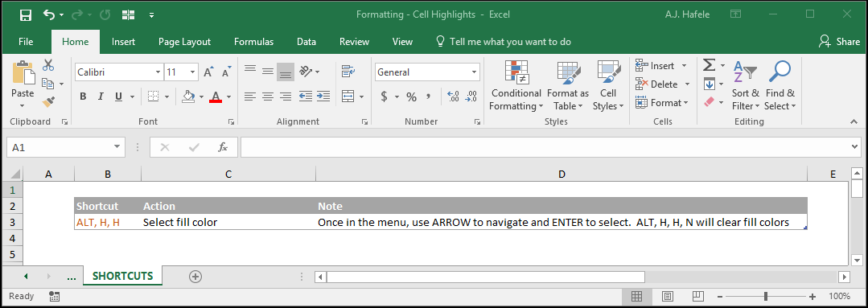Apply Top Align to cells
The width and height of the screenshot is (868, 308).
(250, 71)
